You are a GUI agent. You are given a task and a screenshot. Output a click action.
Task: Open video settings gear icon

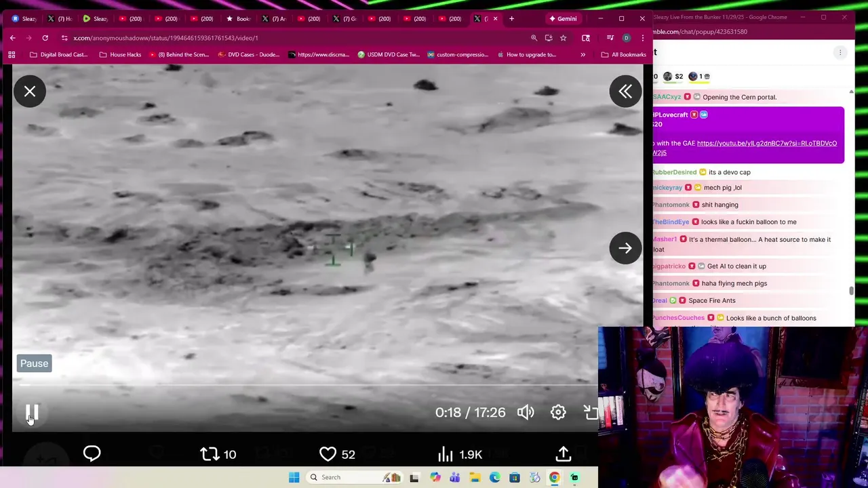tap(558, 412)
